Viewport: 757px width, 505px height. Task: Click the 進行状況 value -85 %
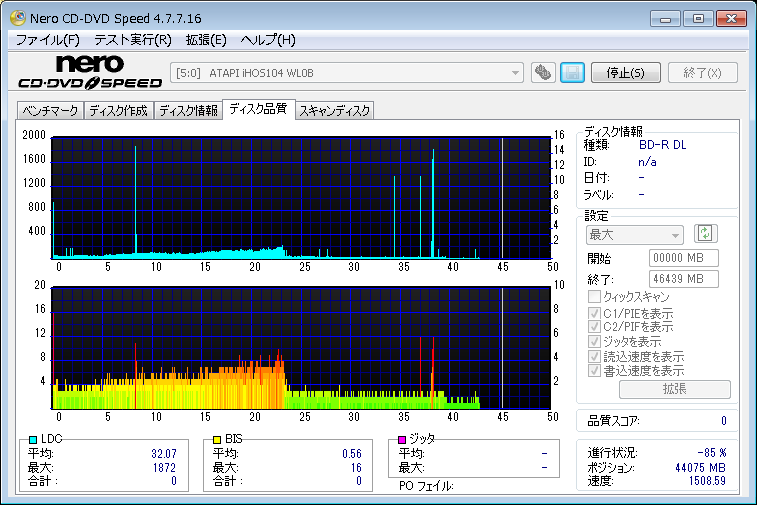(x=712, y=453)
